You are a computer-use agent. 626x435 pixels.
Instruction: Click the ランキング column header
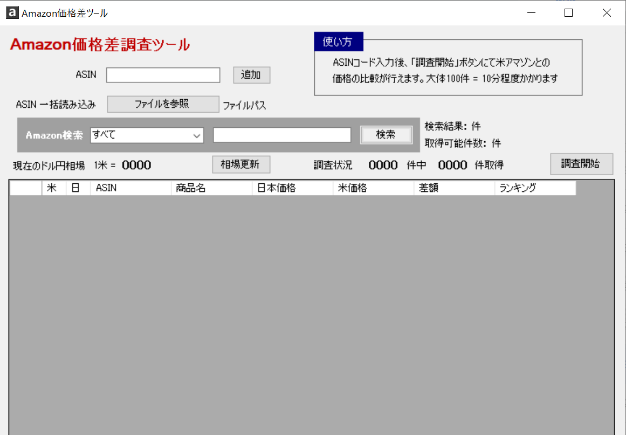pos(535,188)
